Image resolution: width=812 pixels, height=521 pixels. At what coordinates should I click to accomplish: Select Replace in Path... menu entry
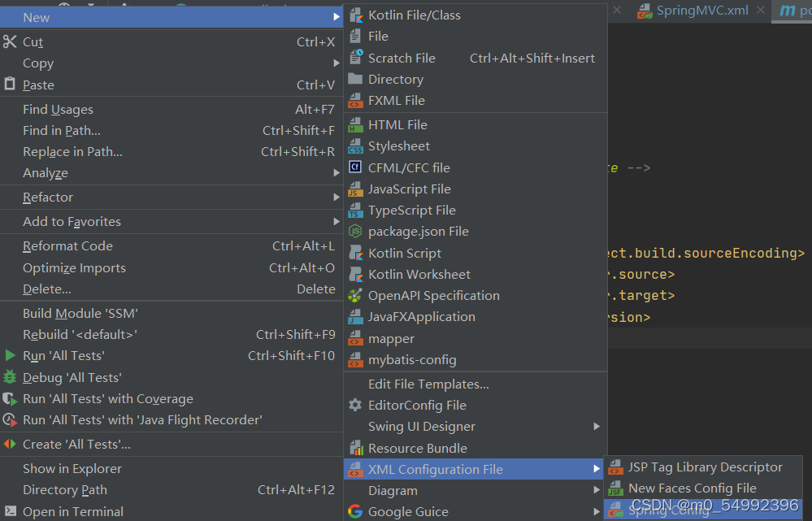click(171, 152)
